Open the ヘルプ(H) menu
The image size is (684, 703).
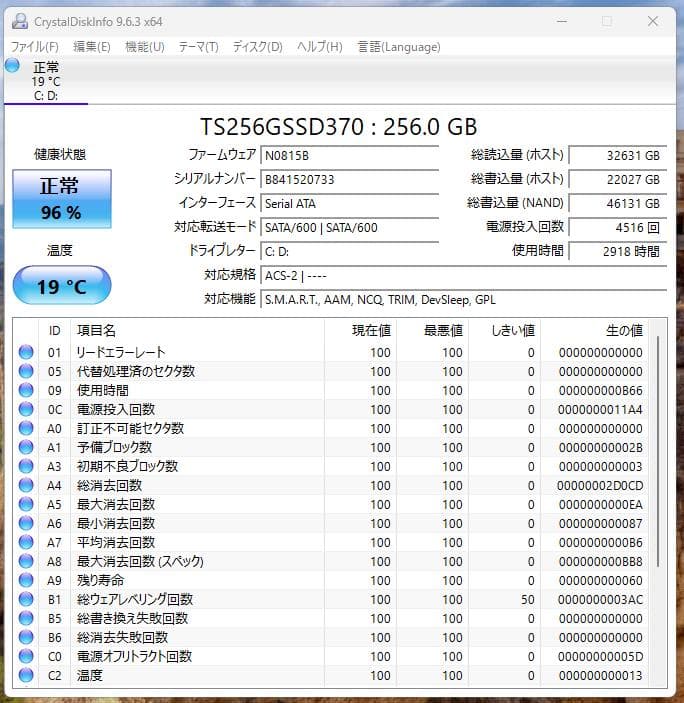[x=320, y=47]
